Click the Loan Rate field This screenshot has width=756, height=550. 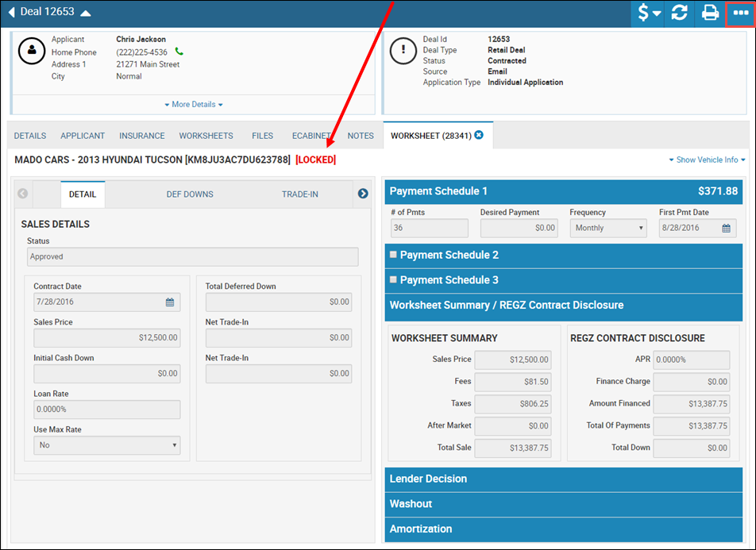click(x=107, y=410)
